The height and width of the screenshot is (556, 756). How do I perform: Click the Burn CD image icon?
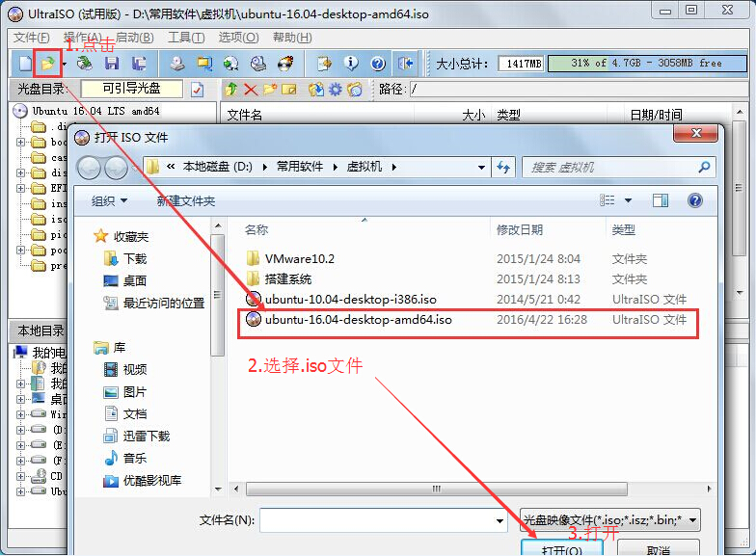pos(285,64)
